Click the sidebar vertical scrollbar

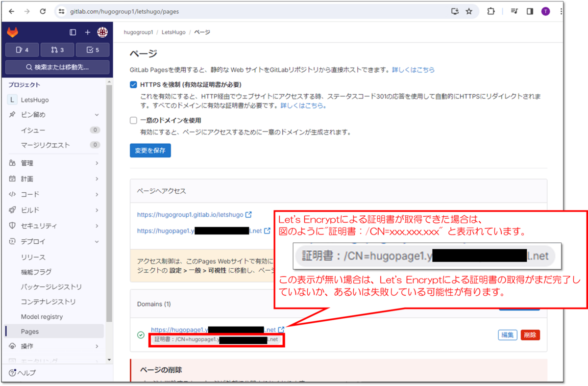110,204
